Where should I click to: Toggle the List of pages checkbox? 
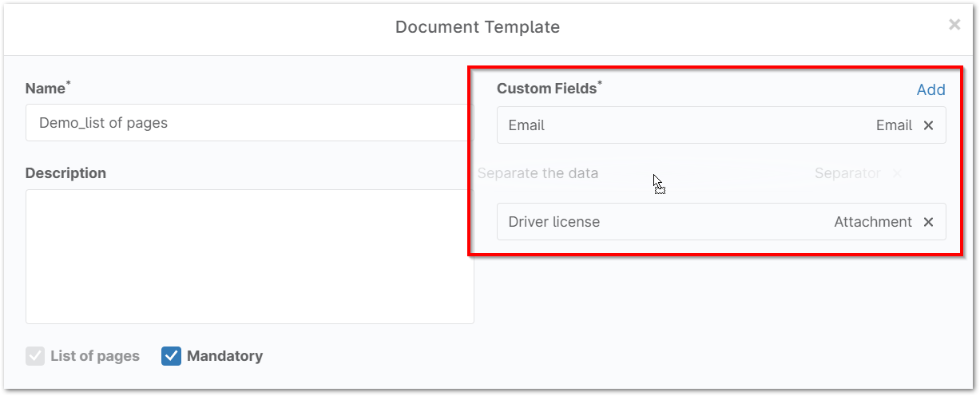(35, 356)
